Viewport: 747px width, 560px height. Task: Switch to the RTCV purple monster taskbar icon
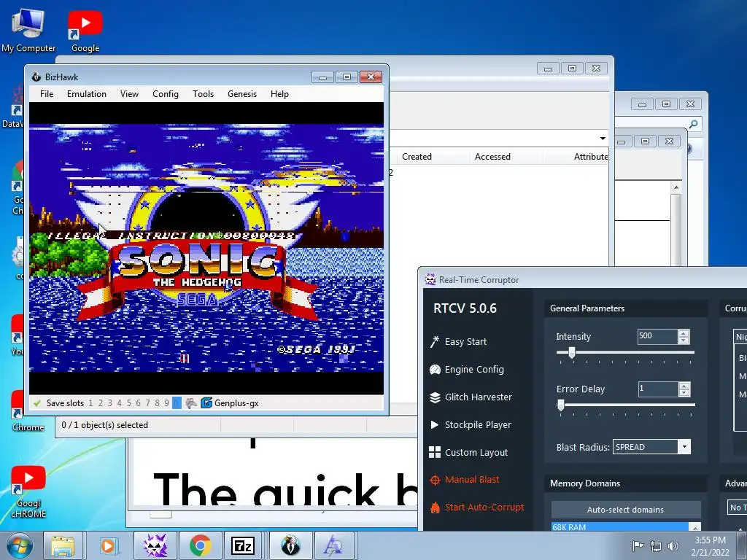point(155,545)
